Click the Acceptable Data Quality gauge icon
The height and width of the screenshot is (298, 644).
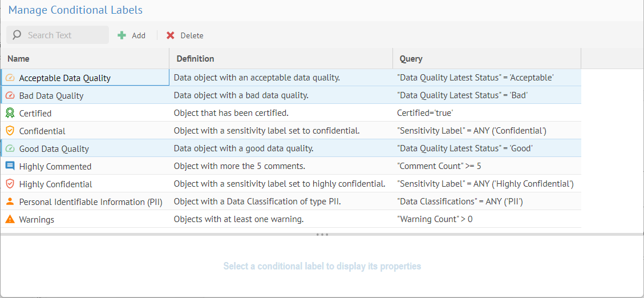pyautogui.click(x=10, y=78)
